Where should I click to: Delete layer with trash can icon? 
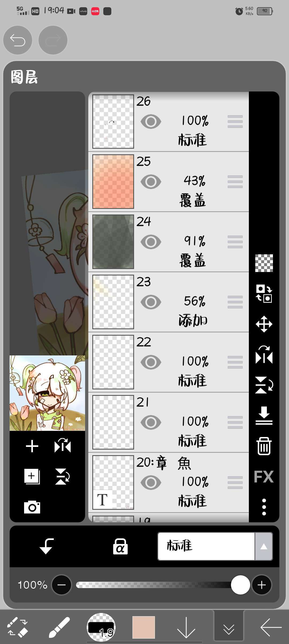(264, 446)
